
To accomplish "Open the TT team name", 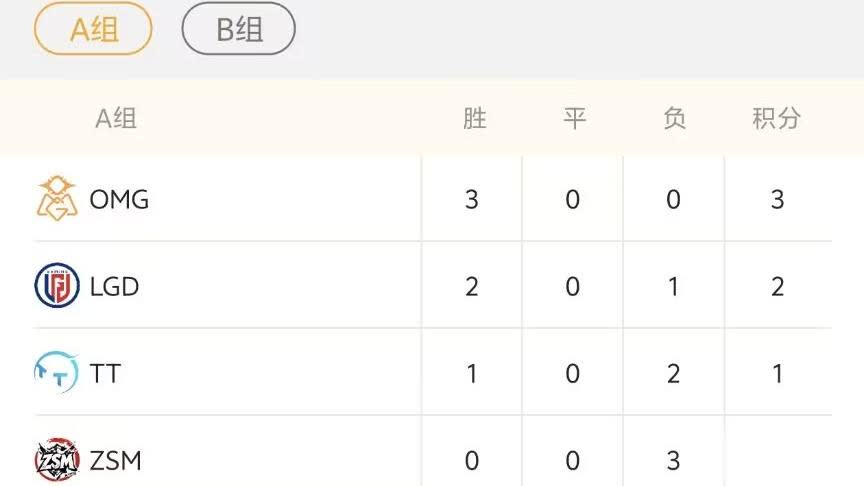I will 105,374.
